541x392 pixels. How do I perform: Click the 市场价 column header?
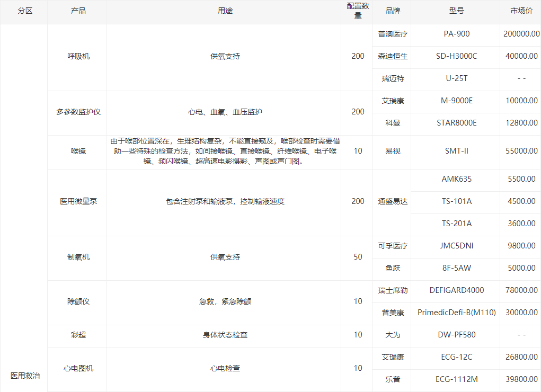coord(521,11)
